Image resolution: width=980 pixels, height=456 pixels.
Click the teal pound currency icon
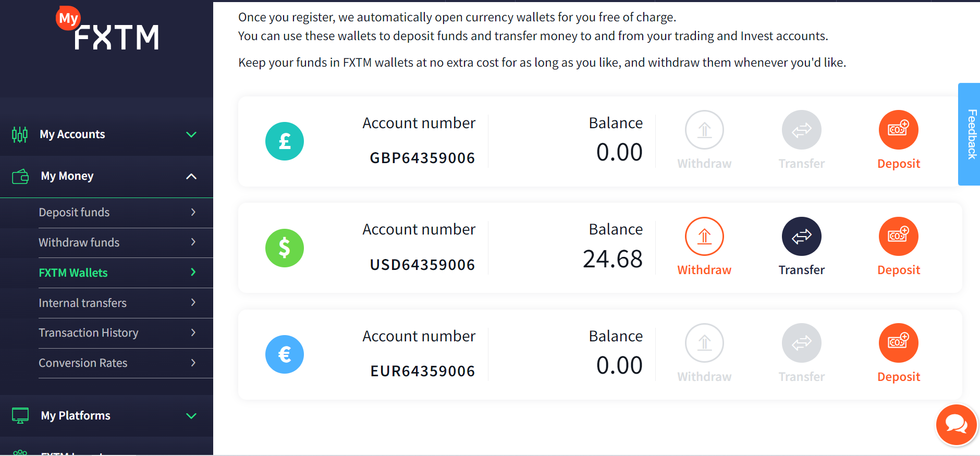tap(285, 141)
